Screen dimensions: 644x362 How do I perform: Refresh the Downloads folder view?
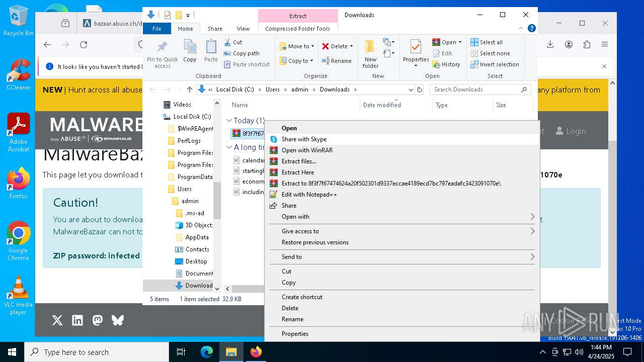pos(419,89)
